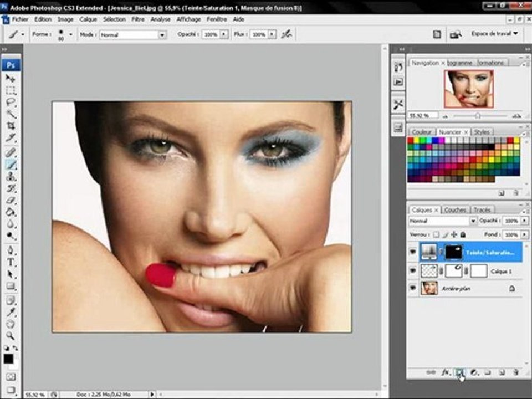Select the Zoom tool
532x399 pixels.
click(x=11, y=336)
